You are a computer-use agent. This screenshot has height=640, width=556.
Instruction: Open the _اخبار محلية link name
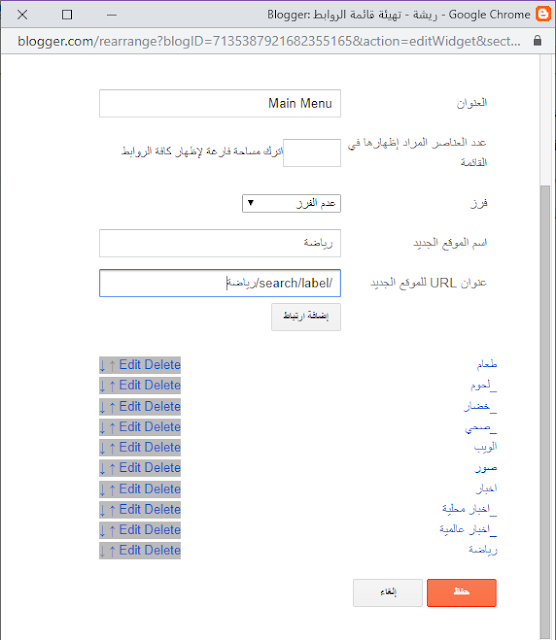(x=469, y=509)
